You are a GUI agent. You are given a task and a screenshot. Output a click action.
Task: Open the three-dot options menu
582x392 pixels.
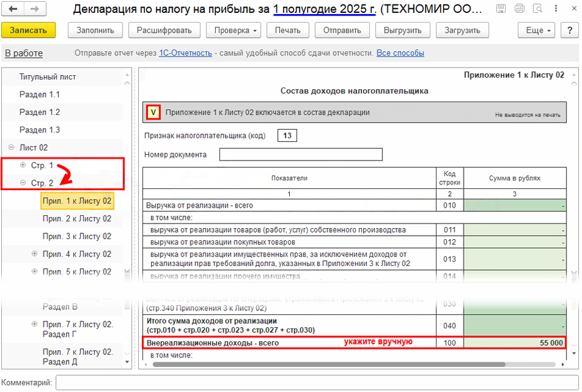554,9
